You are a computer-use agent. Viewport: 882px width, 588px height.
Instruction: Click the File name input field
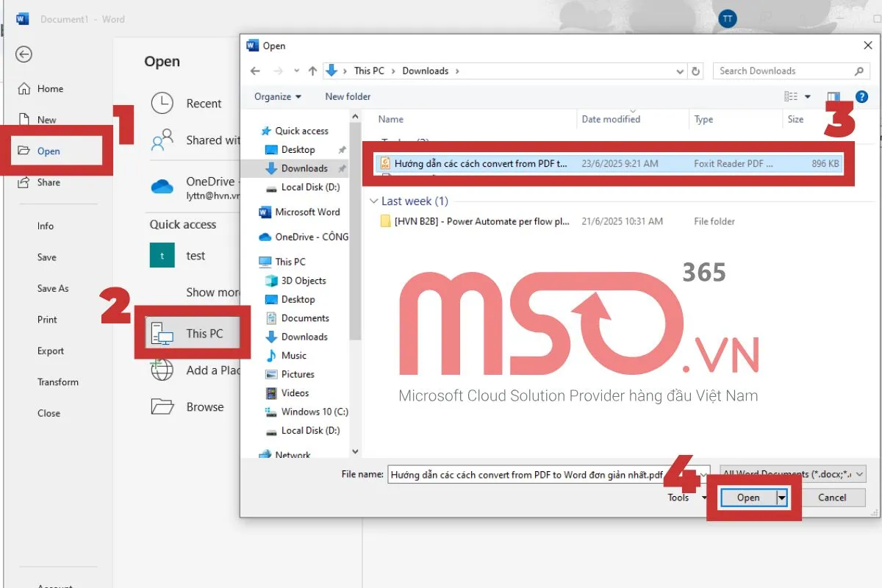pyautogui.click(x=549, y=475)
